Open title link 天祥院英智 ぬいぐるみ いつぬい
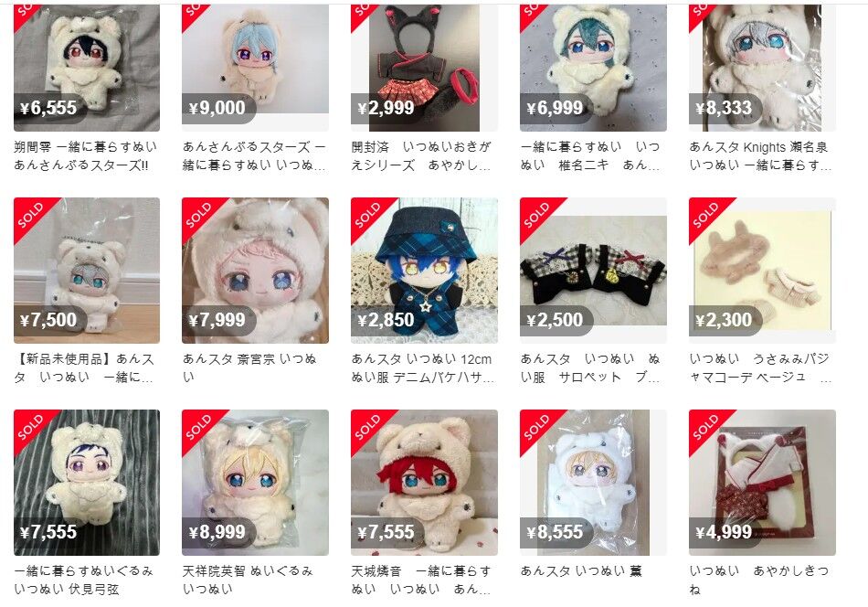The image size is (868, 607). pyautogui.click(x=248, y=580)
